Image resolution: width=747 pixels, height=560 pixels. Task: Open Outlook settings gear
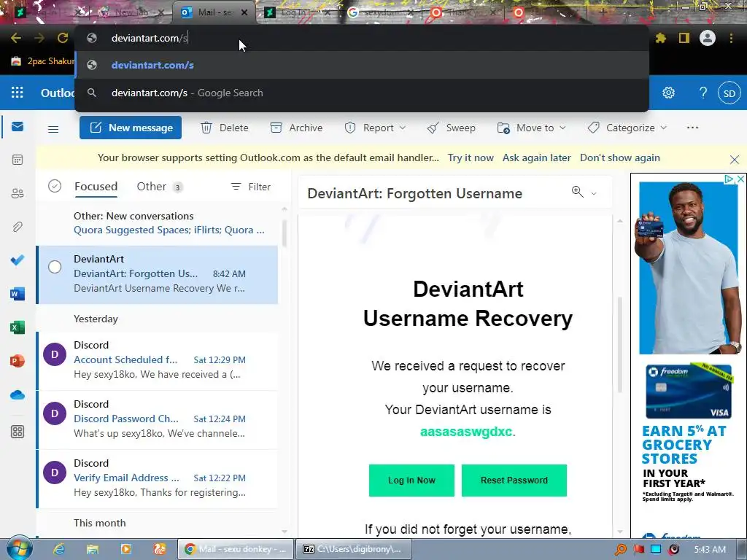tap(668, 93)
